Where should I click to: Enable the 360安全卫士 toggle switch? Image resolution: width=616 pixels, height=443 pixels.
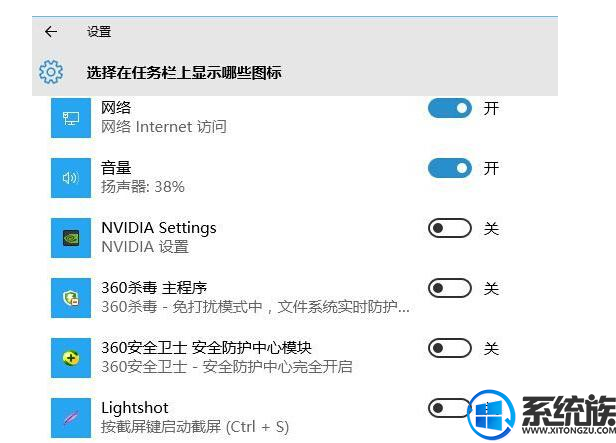[x=450, y=348]
